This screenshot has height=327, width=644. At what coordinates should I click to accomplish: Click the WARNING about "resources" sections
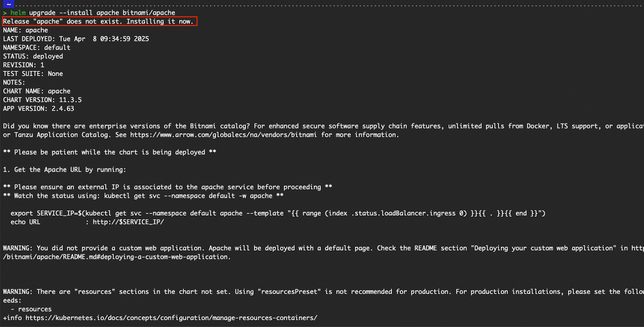[x=323, y=292]
